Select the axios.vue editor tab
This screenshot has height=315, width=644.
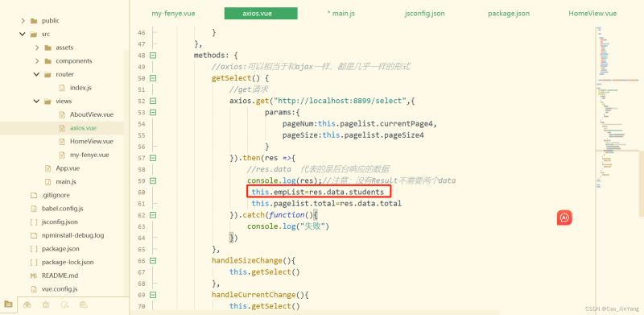261,13
